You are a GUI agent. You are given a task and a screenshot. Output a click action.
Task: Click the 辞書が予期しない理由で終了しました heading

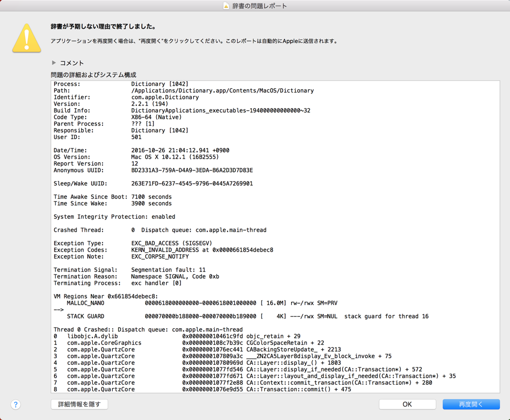click(104, 27)
